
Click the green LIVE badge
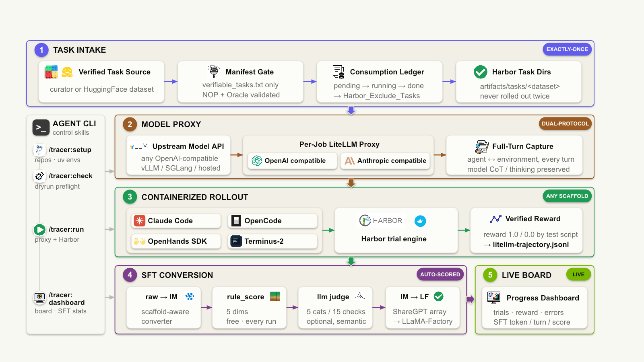coord(578,274)
